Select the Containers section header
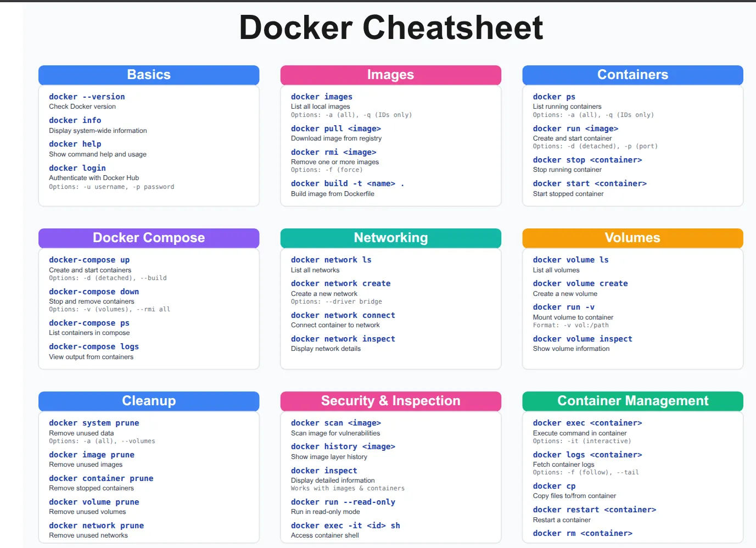The width and height of the screenshot is (756, 548). [x=632, y=75]
